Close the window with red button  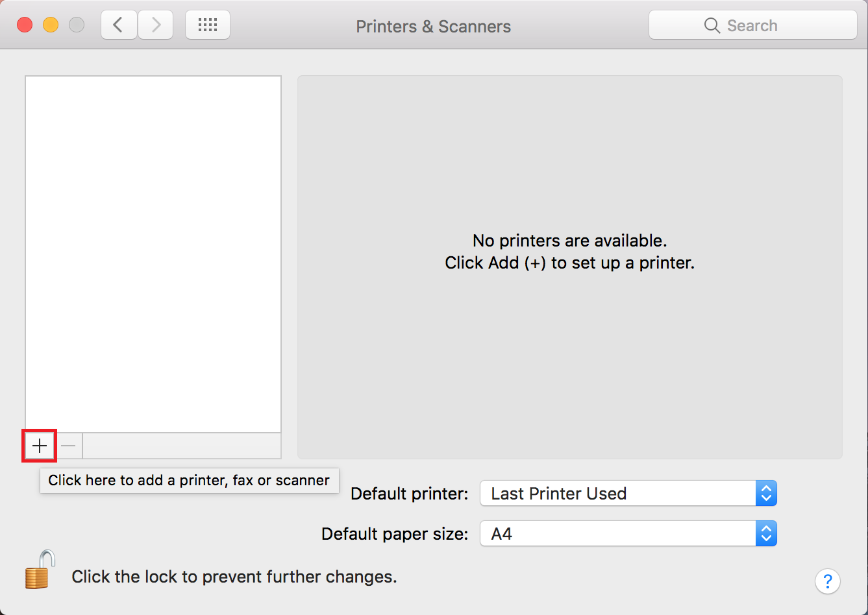pos(25,25)
